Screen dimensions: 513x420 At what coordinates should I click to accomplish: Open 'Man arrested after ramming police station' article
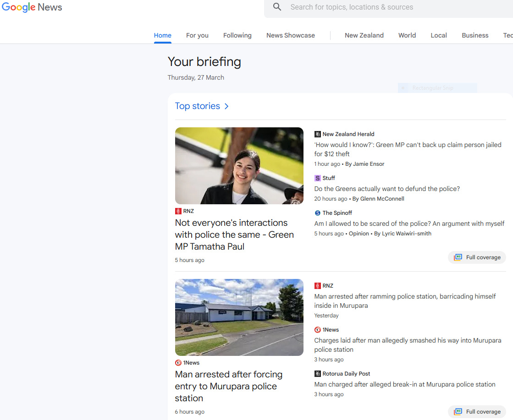(x=405, y=301)
